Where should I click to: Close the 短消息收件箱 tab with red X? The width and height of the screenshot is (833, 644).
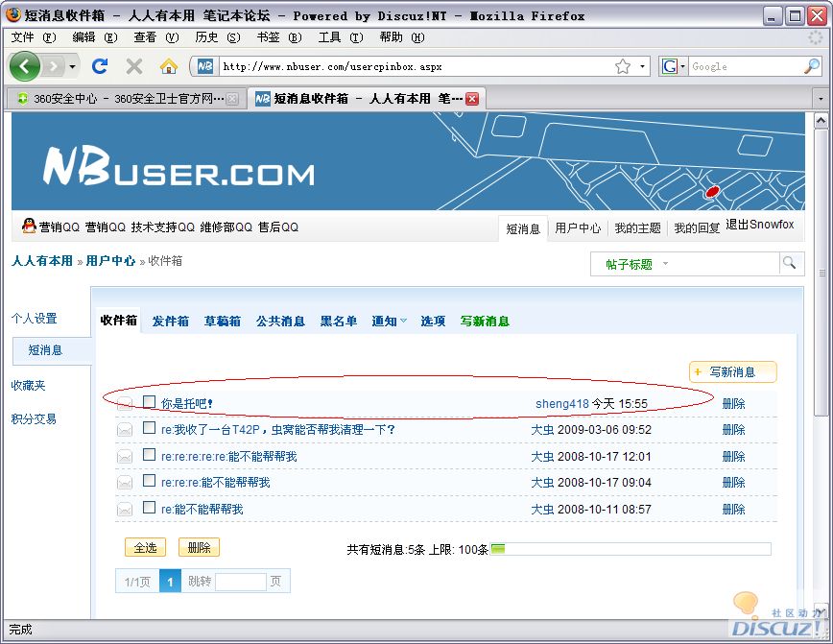click(x=472, y=99)
